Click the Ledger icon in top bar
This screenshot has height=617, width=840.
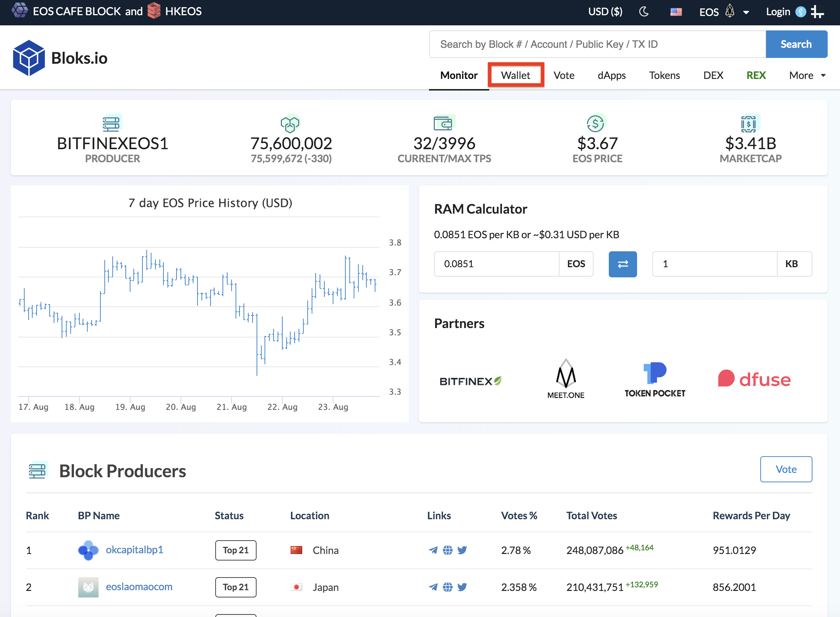[818, 12]
